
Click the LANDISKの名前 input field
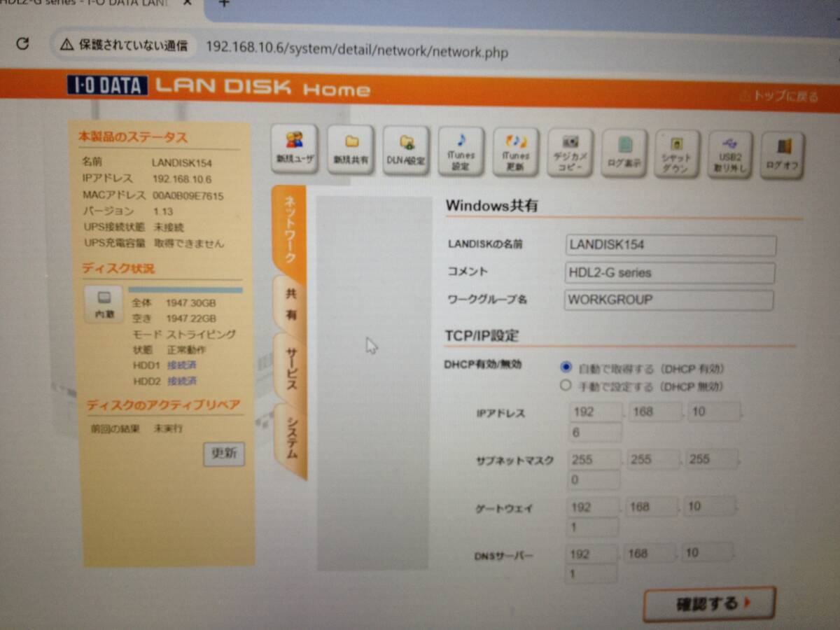coord(671,245)
